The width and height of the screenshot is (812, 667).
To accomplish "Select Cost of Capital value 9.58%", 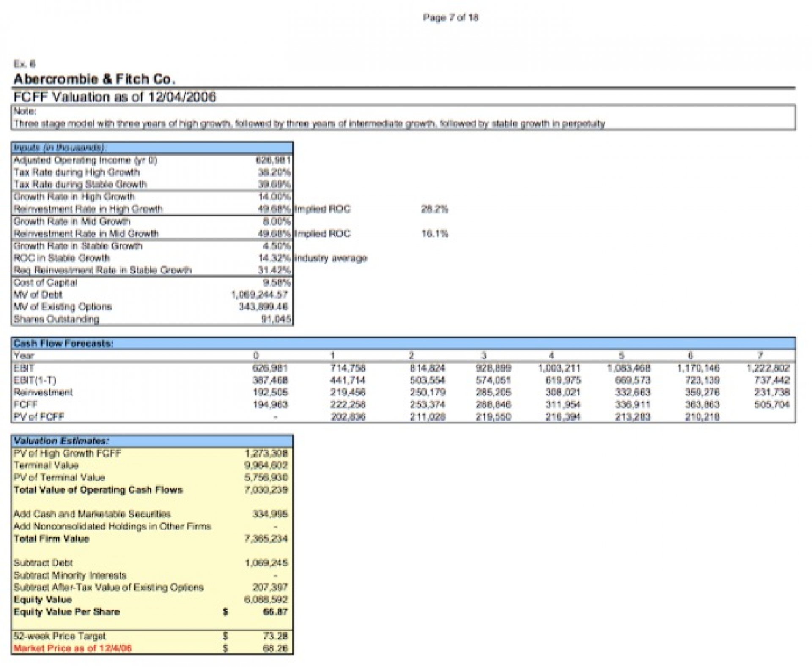I will click(x=277, y=282).
